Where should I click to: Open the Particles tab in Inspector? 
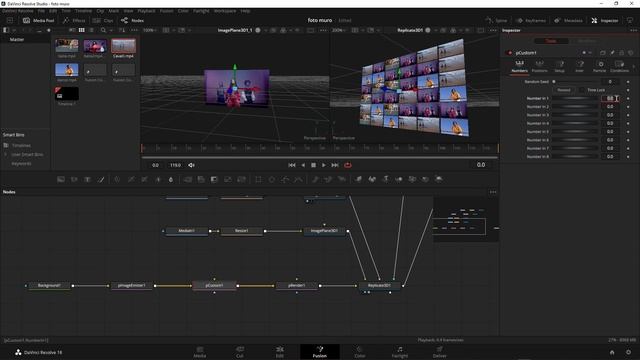coord(600,67)
